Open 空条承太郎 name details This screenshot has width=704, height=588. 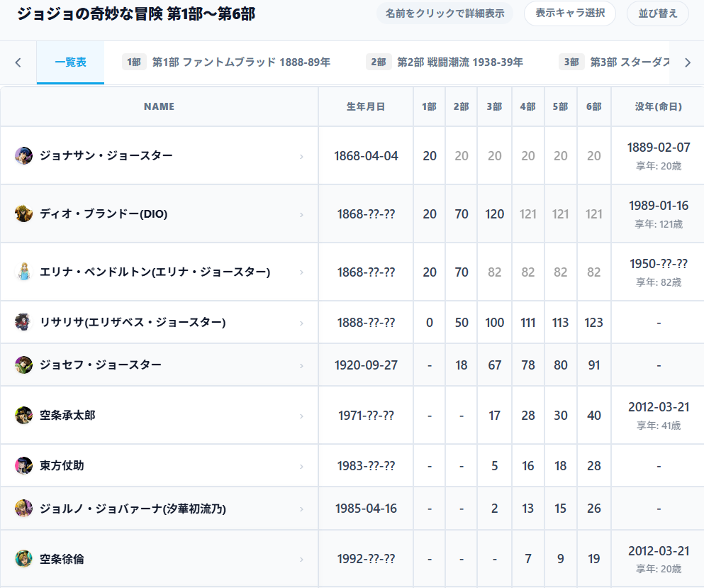pyautogui.click(x=67, y=415)
